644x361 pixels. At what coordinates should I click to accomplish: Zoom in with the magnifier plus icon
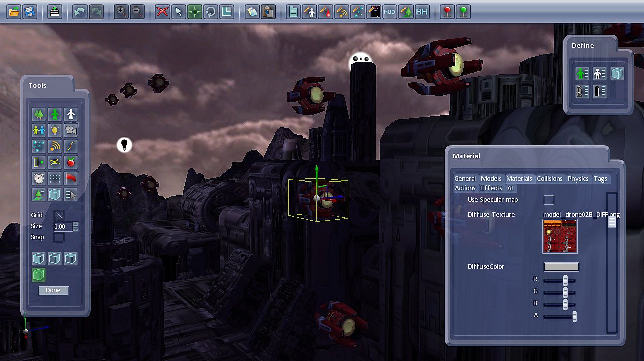(x=121, y=12)
